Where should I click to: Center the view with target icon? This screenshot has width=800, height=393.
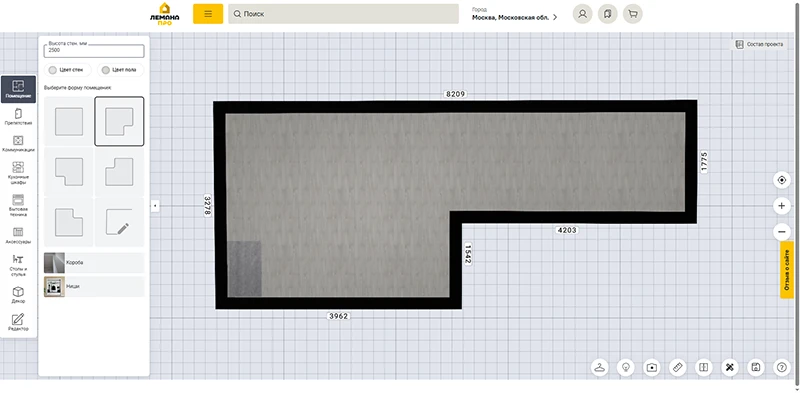[782, 180]
